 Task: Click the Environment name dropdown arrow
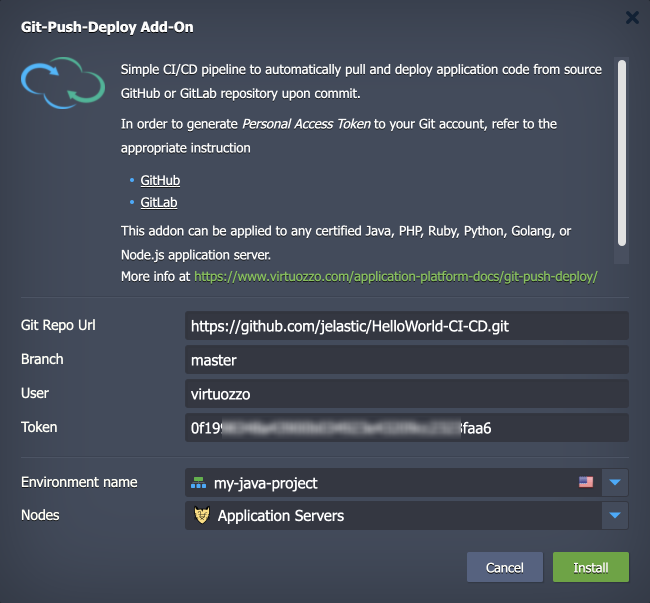tap(615, 482)
